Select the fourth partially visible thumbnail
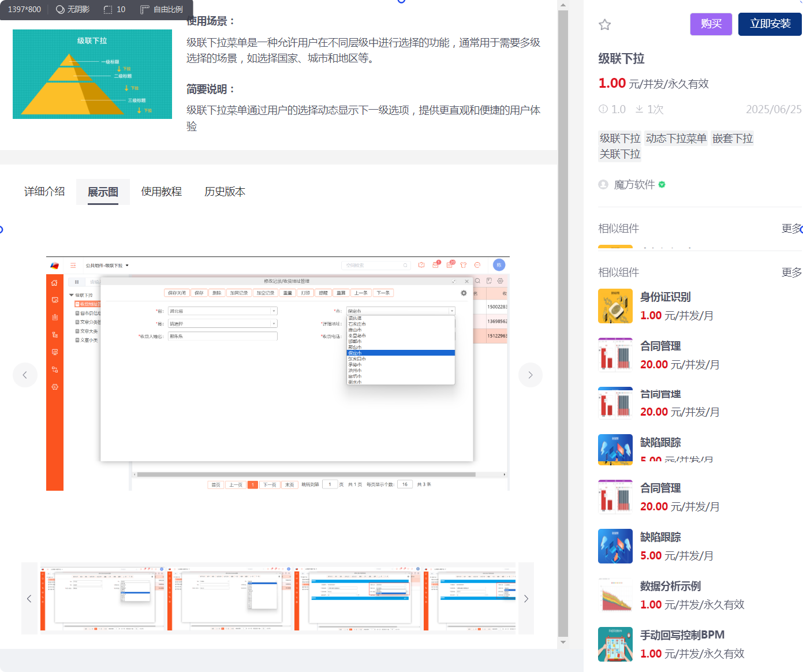 tap(470, 598)
